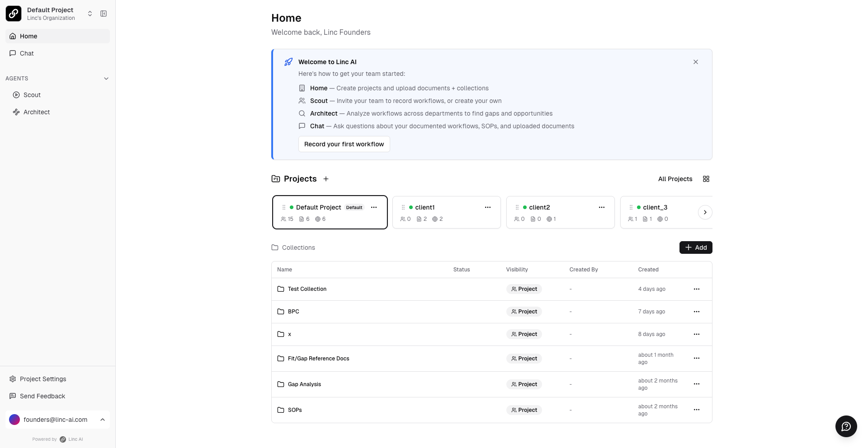Collapse the Agents section chevron
This screenshot has height=448, width=868.
[106, 79]
